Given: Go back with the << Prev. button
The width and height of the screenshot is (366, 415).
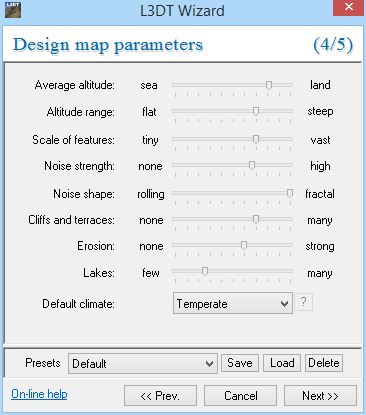Looking at the screenshot, I should pos(160,396).
